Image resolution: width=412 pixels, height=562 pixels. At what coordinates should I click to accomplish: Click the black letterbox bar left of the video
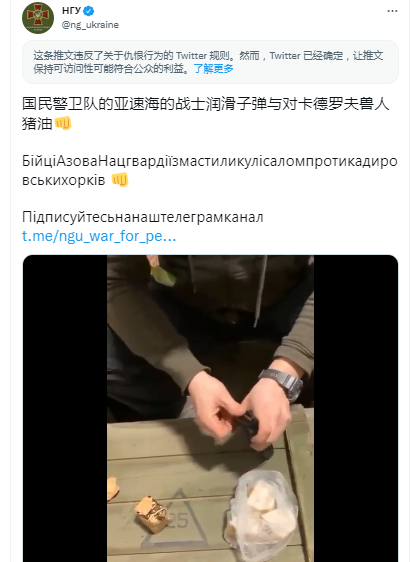coord(65,408)
